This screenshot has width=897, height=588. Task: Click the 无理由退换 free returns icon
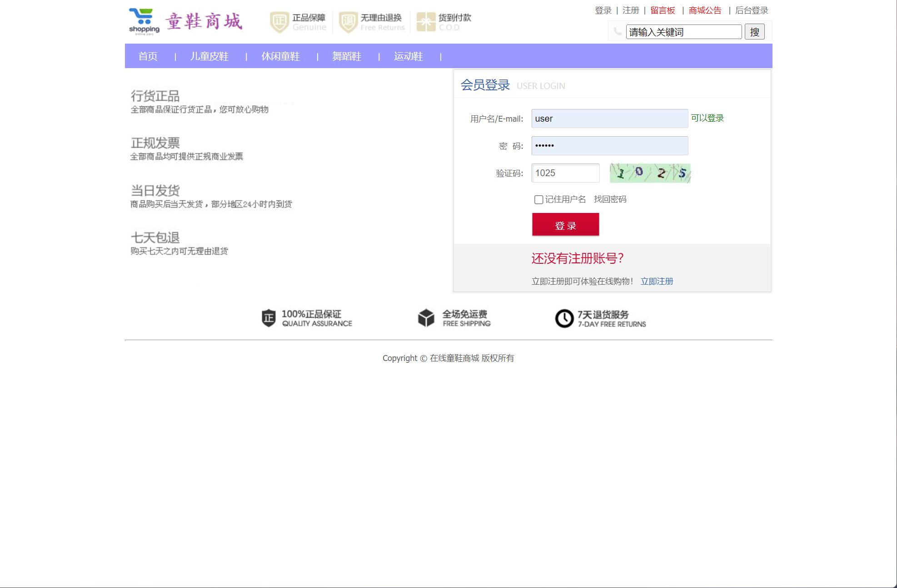click(x=348, y=21)
